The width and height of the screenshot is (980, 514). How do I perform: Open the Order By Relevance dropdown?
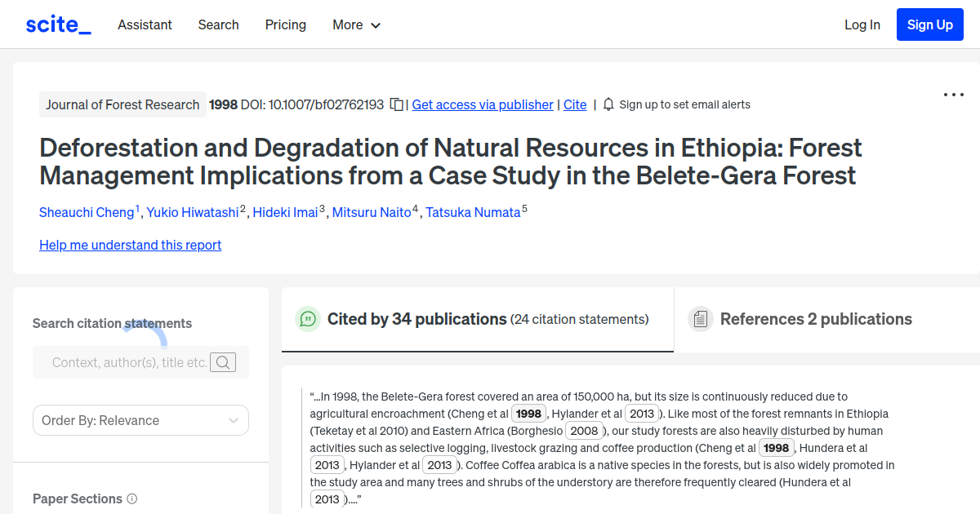140,419
